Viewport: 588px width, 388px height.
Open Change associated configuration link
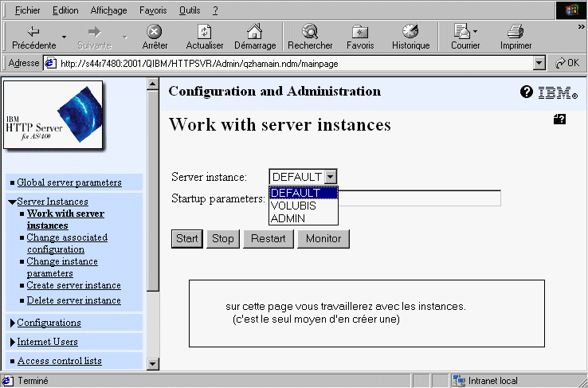click(x=67, y=243)
